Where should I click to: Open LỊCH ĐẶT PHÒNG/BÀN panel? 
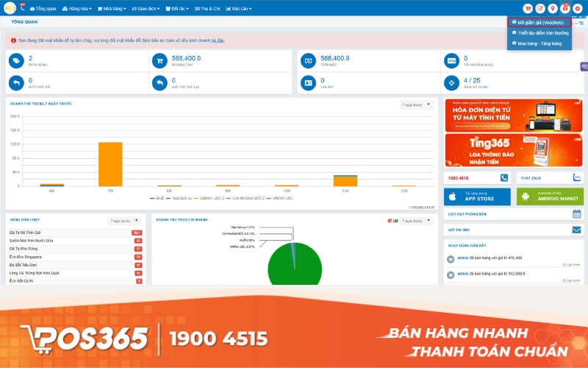pos(513,214)
